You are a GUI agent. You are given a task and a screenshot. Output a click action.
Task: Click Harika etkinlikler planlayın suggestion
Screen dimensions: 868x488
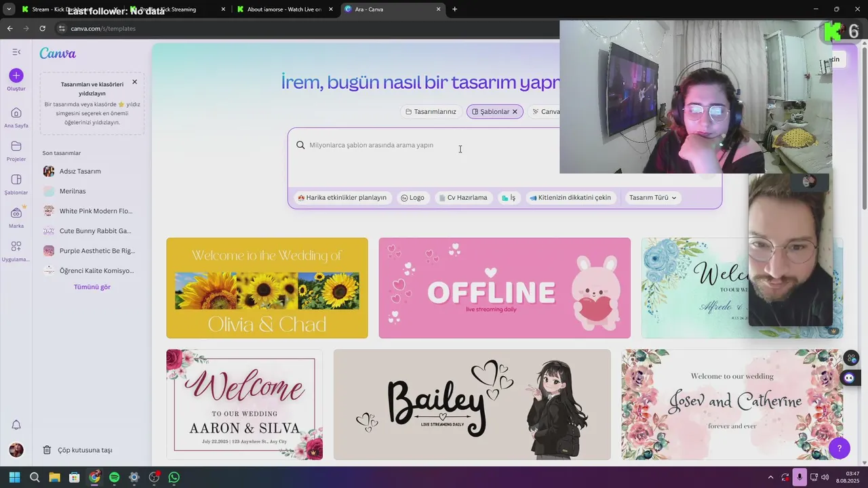click(x=342, y=198)
